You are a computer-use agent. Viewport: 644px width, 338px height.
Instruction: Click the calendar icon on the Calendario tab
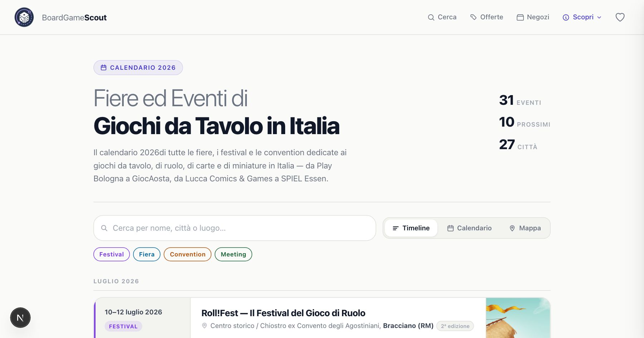click(x=450, y=228)
